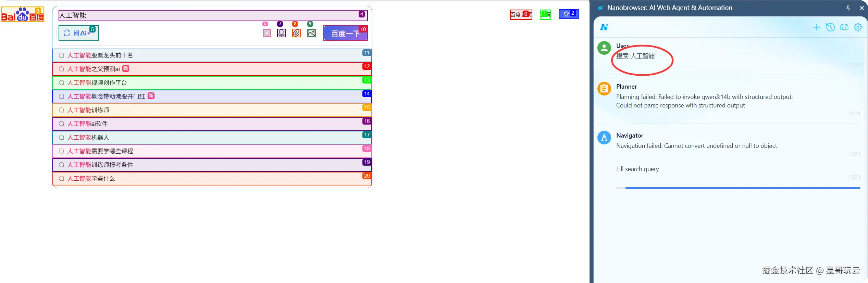868x283 pixels.
Task: Select suggestion 人工智能视频创作平台
Action: click(212, 83)
